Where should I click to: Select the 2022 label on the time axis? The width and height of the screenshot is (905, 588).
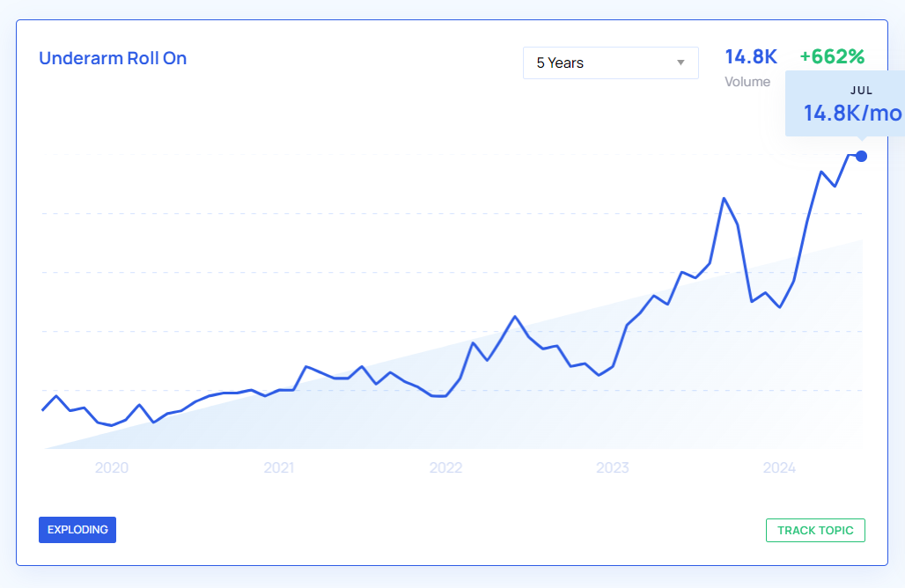click(445, 467)
